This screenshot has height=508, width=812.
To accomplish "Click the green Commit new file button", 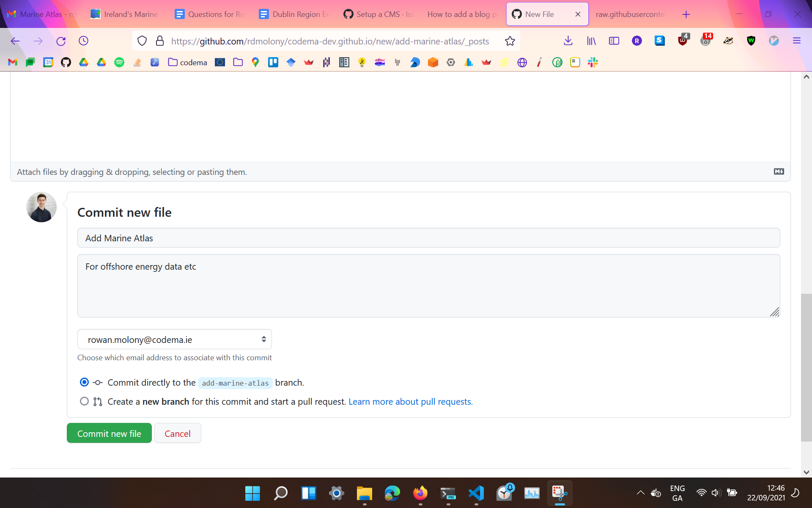I will tap(109, 433).
